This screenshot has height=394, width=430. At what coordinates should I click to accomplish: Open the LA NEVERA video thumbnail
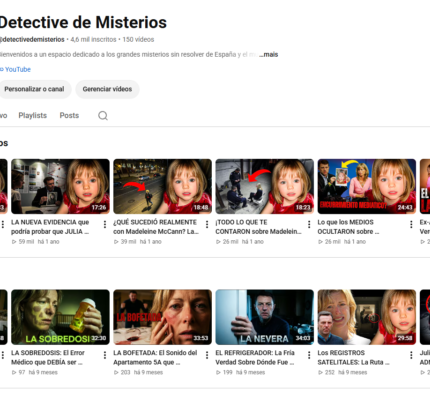(x=265, y=317)
